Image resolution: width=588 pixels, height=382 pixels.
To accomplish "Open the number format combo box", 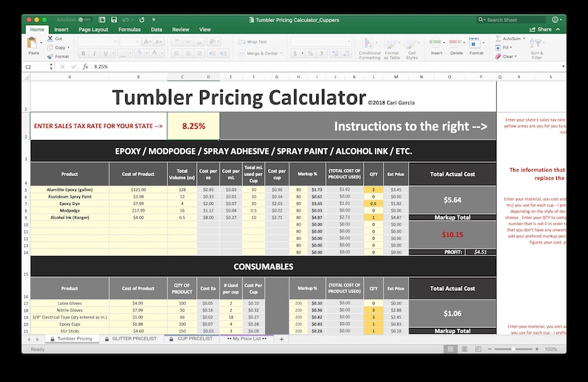I will [321, 41].
